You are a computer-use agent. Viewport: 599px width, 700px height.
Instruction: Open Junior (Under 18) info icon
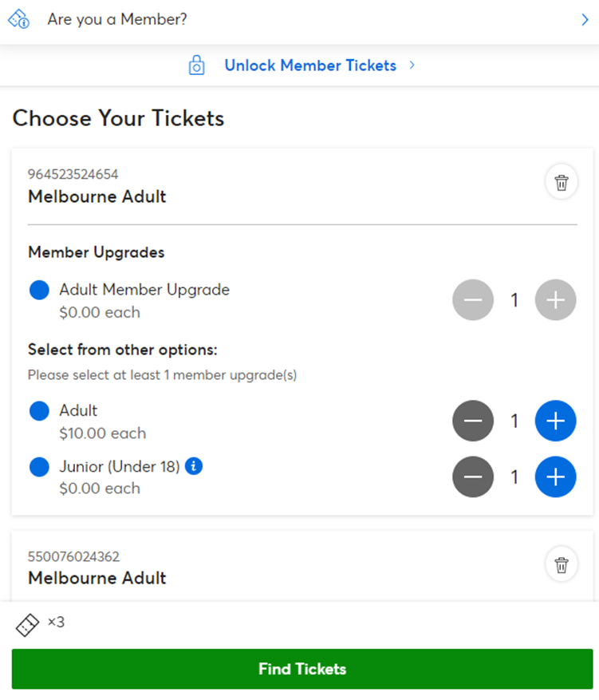point(194,466)
